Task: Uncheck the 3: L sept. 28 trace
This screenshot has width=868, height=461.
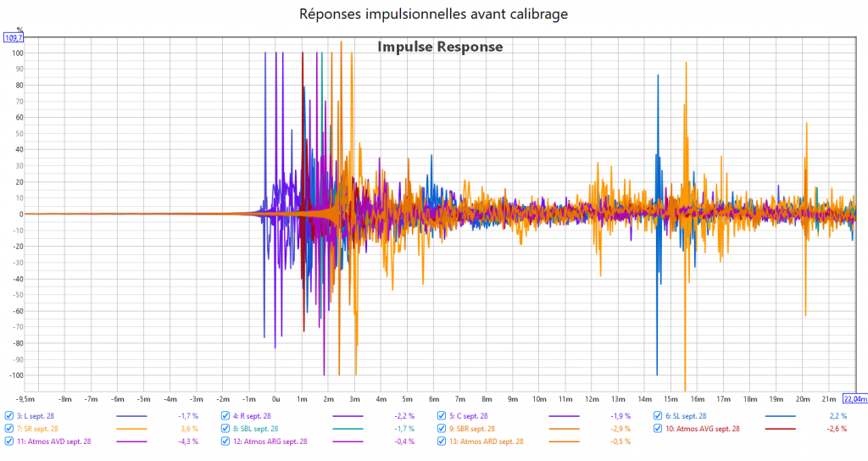Action: click(8, 416)
